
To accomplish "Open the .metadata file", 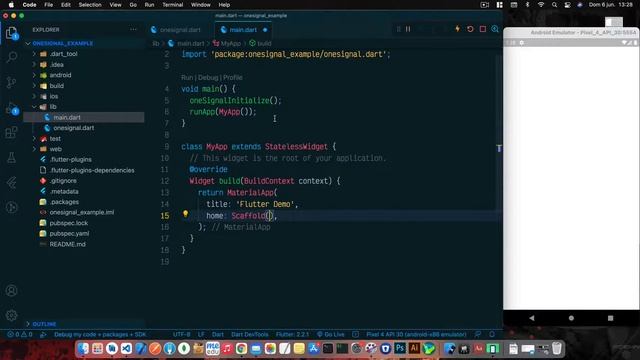I will (64, 191).
